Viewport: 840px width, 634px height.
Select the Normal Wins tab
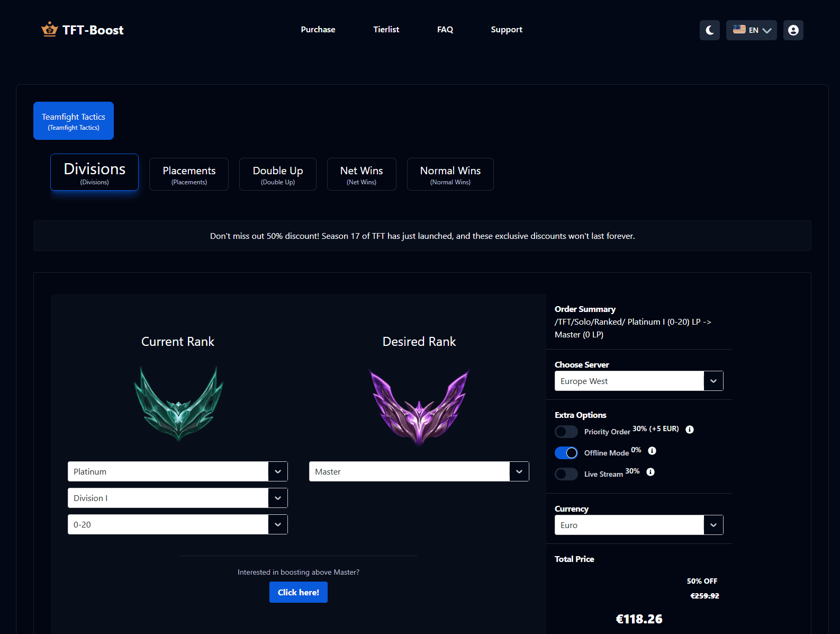click(x=450, y=174)
